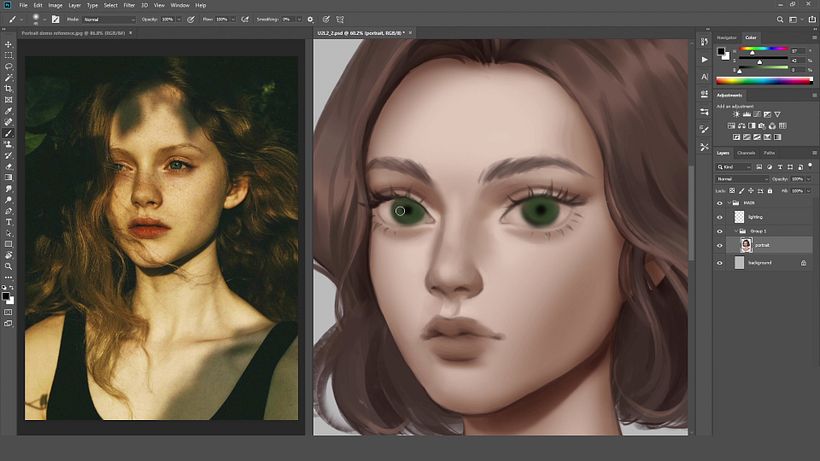Select the Move tool
820x461 pixels.
[x=8, y=44]
